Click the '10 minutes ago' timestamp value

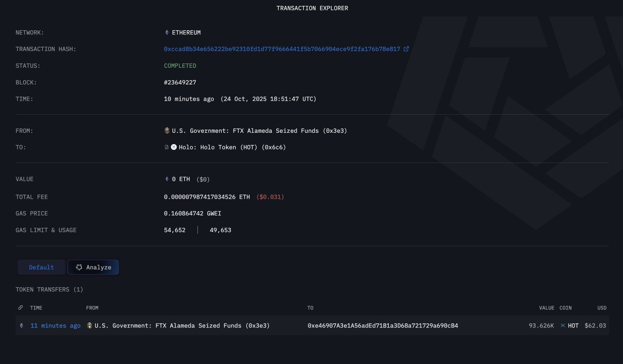coord(189,99)
